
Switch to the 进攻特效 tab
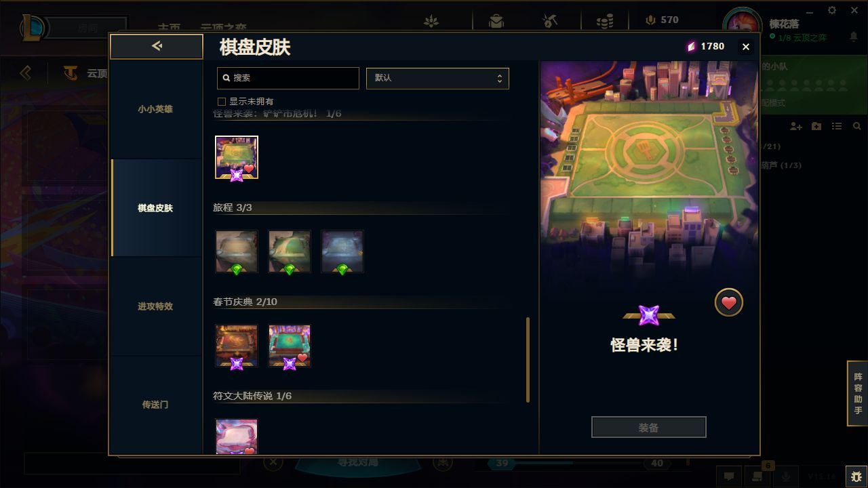[x=155, y=306]
